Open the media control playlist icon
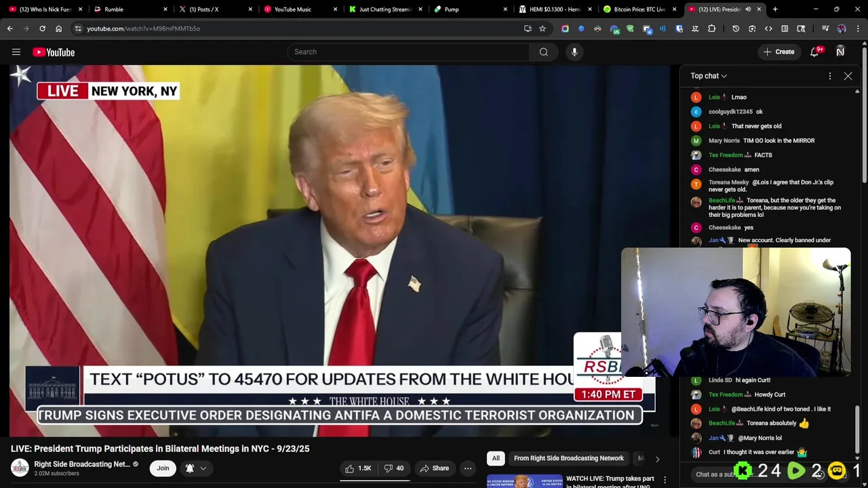 825,28
